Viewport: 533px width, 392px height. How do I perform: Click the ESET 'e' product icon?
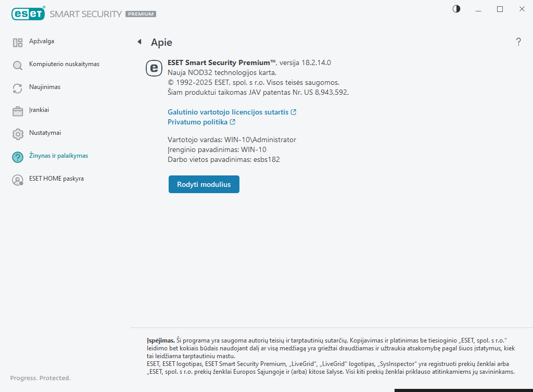tap(154, 68)
